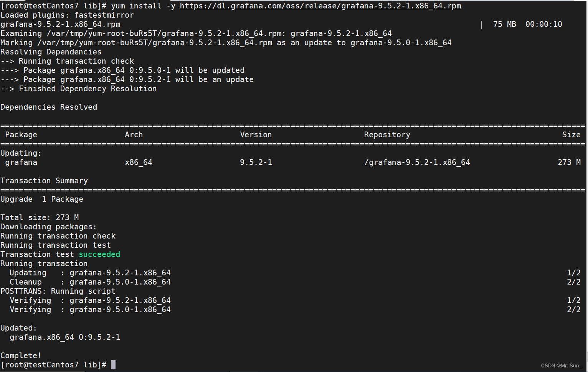Click 'POSTTRANS: Running script' line
The image size is (588, 372).
58,291
